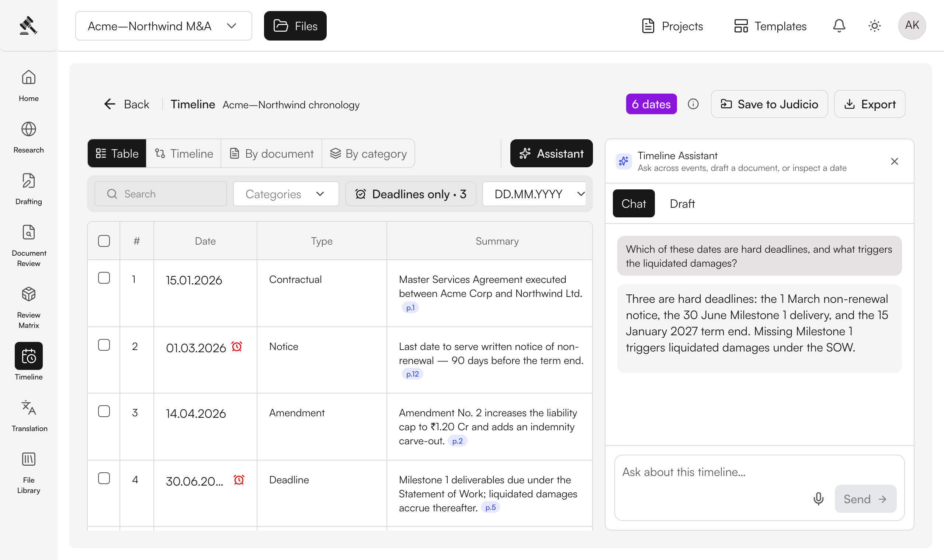Open the p.5 page reference link
Viewport: 944px width, 560px height.
click(x=490, y=507)
